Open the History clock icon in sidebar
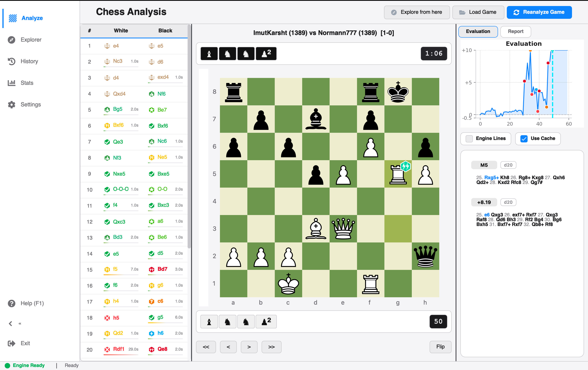The width and height of the screenshot is (588, 370). tap(11, 61)
